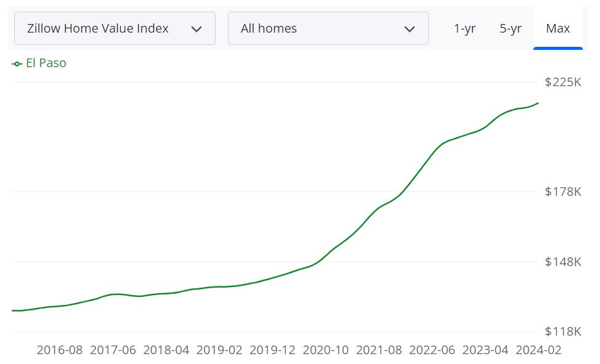Click the 2017-06 date label on x-axis

(x=113, y=350)
